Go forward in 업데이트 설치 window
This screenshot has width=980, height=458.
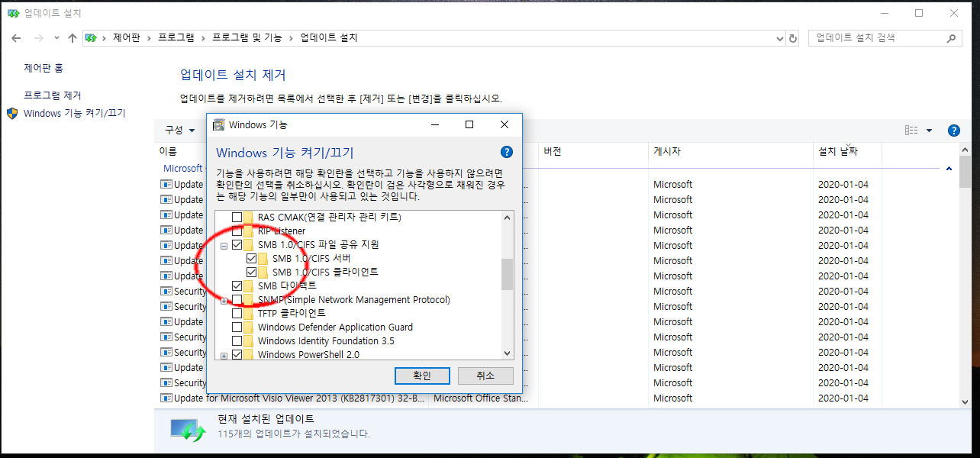tap(38, 38)
